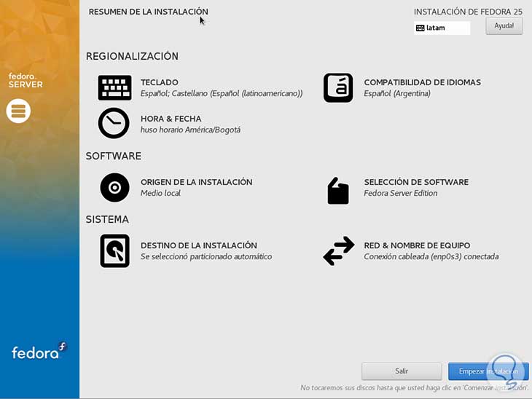Open COMPATIBILIDAD DE IDIOMAS settings
This screenshot has width=532, height=399.
422,82
